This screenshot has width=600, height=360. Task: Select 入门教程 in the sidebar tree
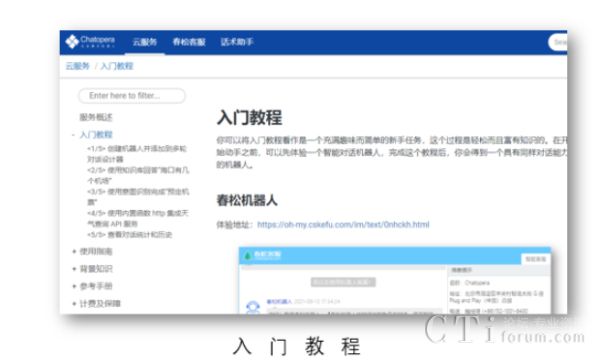point(96,135)
